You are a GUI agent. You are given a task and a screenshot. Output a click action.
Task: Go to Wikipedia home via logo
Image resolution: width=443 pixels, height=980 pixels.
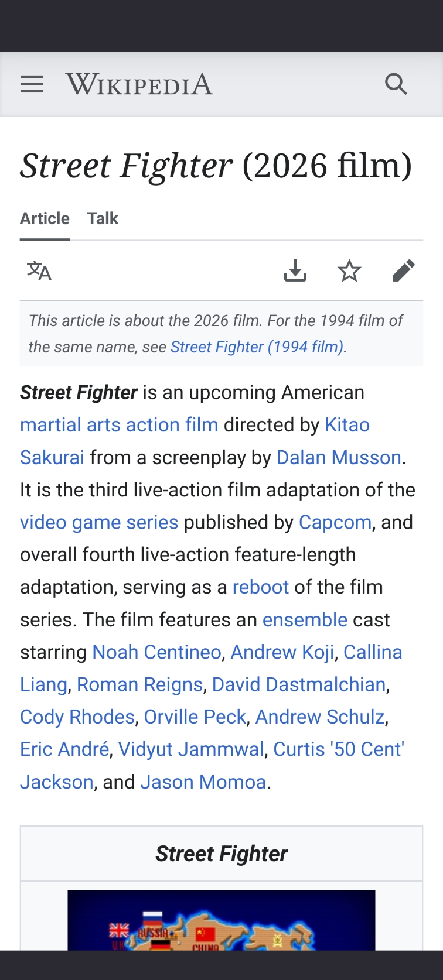(x=139, y=84)
